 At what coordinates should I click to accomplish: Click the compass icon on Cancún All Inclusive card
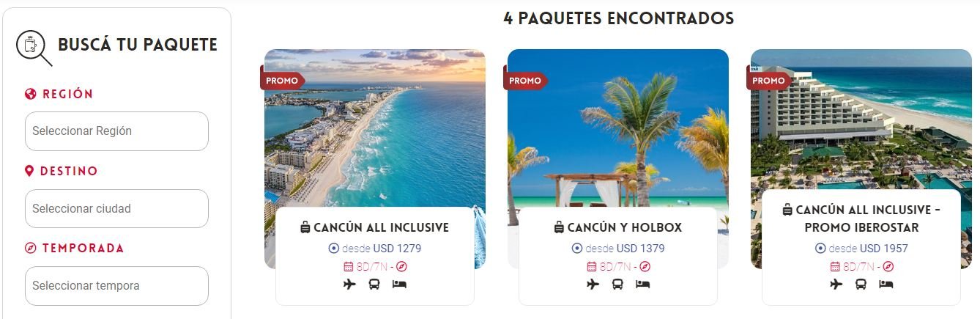tap(402, 267)
